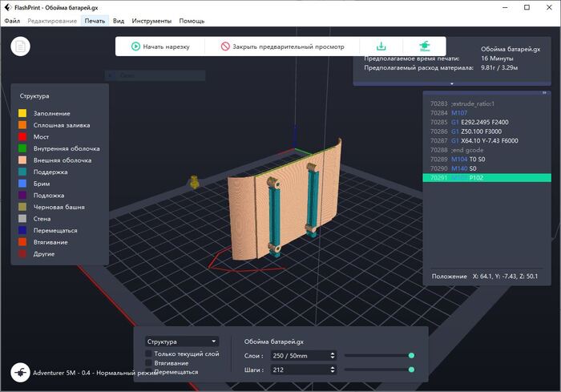Open the 'Печать' menu
Image resolution: width=561 pixels, height=392 pixels.
click(95, 20)
